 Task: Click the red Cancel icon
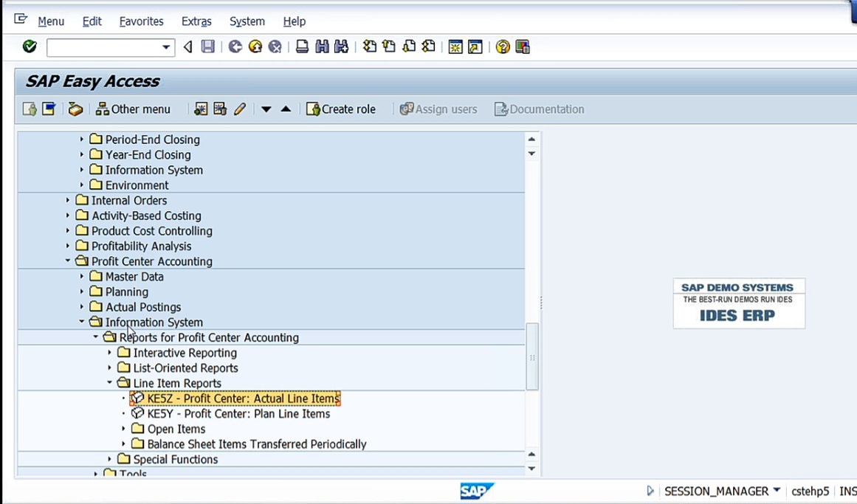[275, 47]
